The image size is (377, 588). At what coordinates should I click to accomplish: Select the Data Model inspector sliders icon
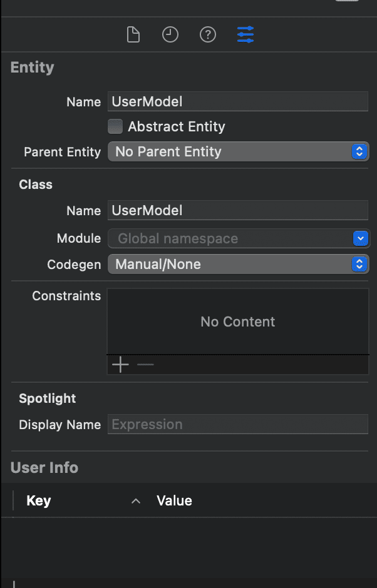tap(245, 34)
